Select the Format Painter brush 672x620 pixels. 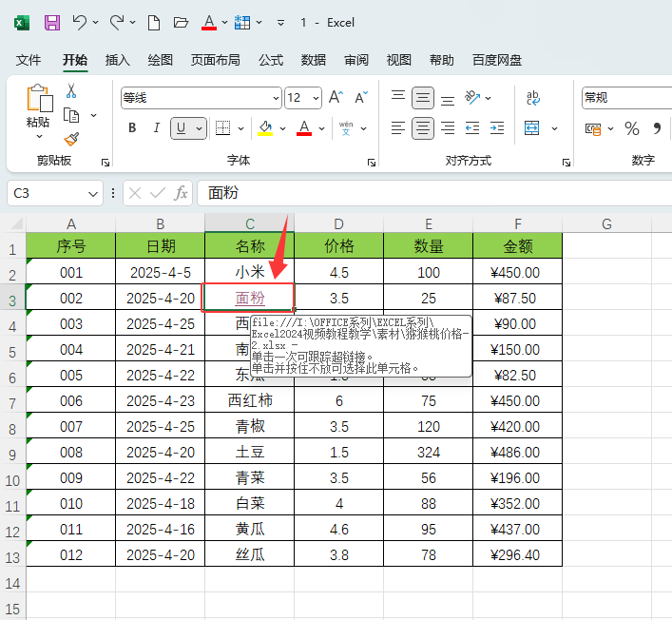71,139
